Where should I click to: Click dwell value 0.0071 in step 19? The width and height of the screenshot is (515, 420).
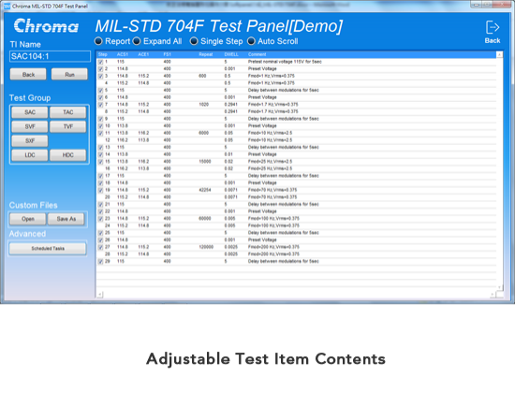tap(231, 190)
